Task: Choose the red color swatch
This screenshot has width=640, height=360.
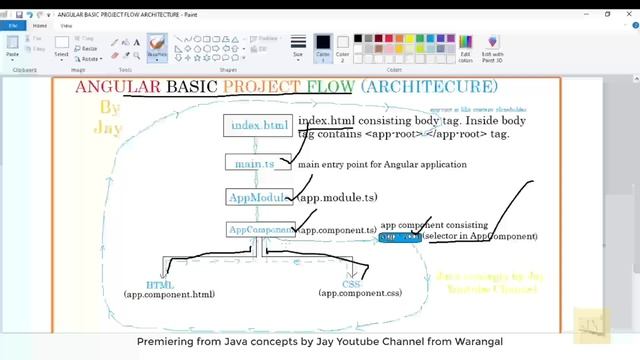Action: (x=389, y=38)
